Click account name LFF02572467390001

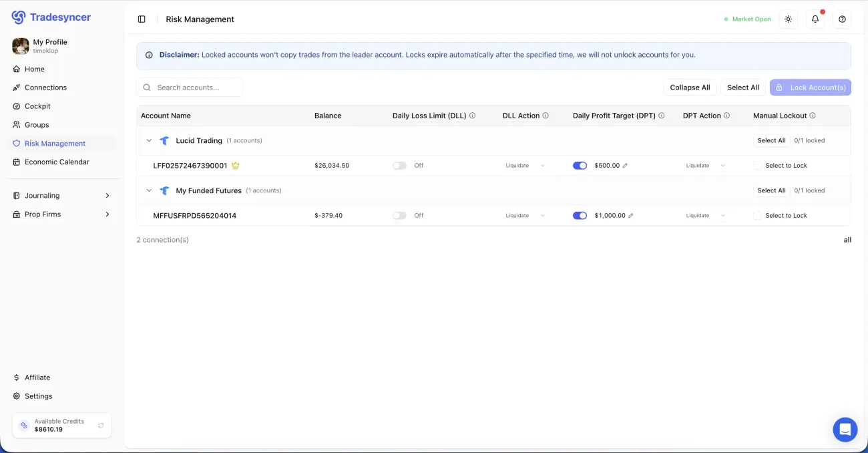point(190,166)
